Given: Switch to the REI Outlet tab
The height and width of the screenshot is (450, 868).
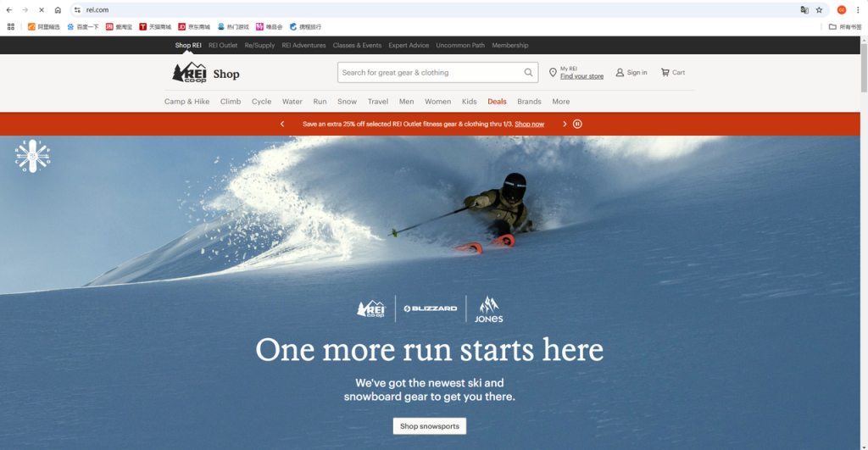Looking at the screenshot, I should pos(223,45).
